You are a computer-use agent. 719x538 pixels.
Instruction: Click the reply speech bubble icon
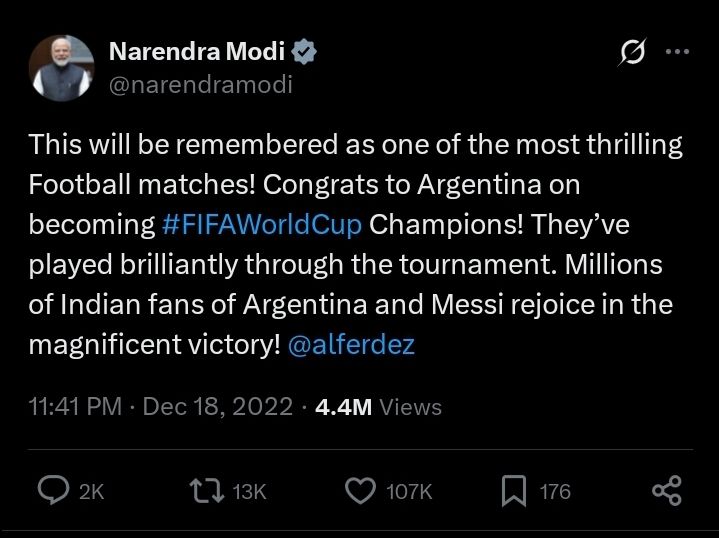(52, 490)
